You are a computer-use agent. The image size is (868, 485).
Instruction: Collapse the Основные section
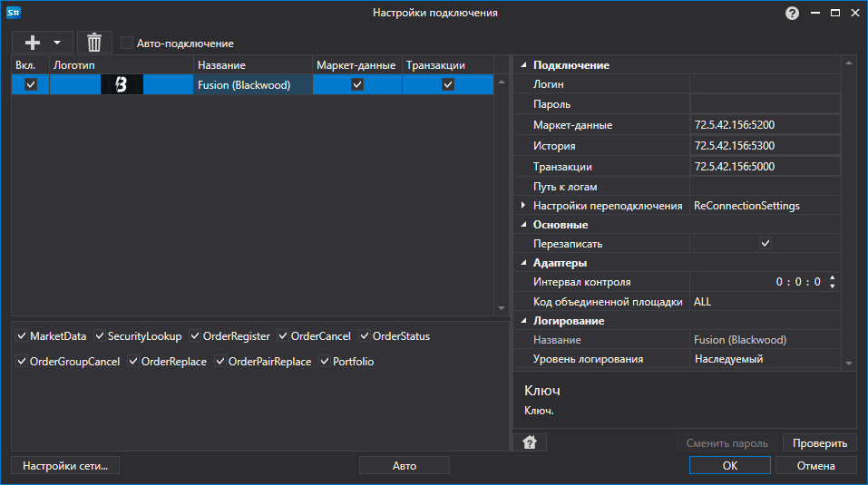pos(523,225)
